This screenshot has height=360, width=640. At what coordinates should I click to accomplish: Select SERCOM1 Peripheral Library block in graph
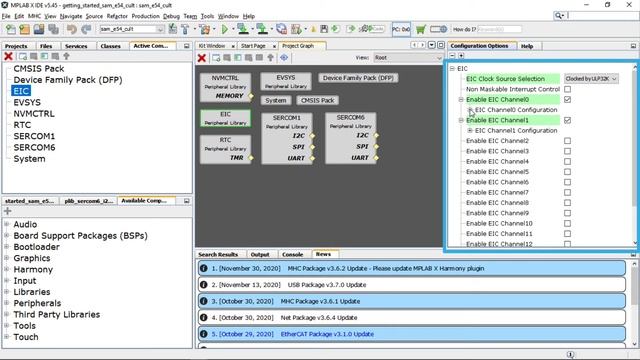pos(287,139)
